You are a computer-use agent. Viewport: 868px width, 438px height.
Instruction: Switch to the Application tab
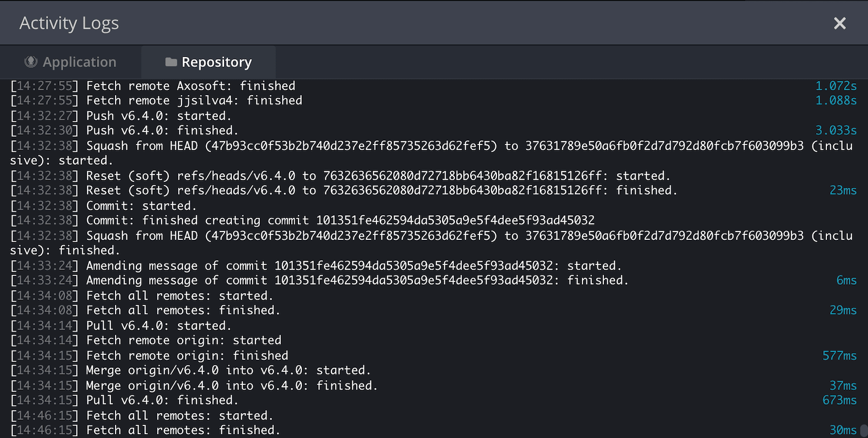coord(71,62)
